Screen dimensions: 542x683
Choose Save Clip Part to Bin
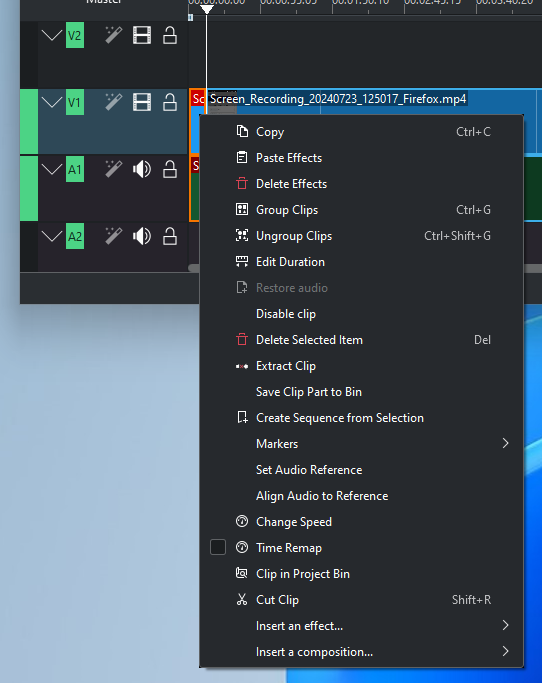click(362, 392)
